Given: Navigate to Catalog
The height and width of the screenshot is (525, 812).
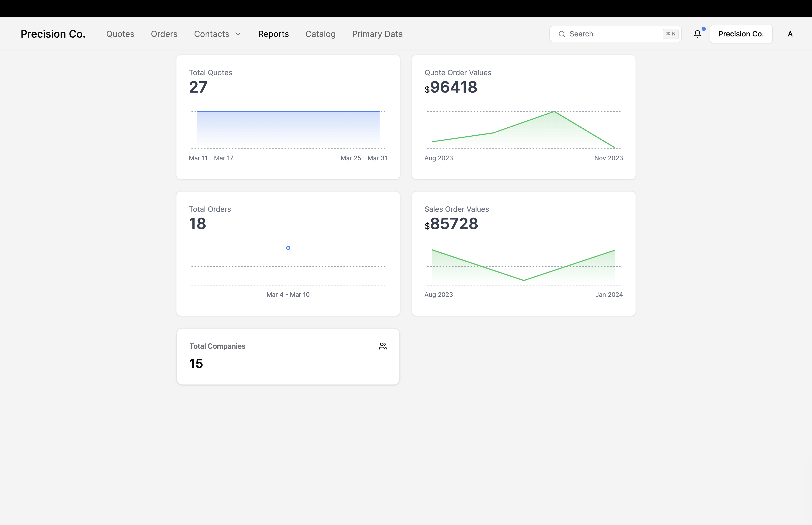Looking at the screenshot, I should pos(320,34).
